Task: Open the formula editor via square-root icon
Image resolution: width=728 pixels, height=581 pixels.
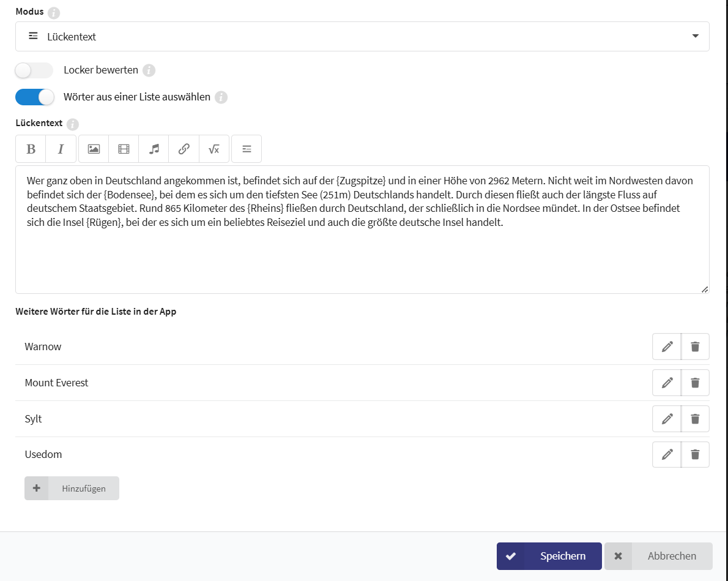Action: (x=214, y=148)
